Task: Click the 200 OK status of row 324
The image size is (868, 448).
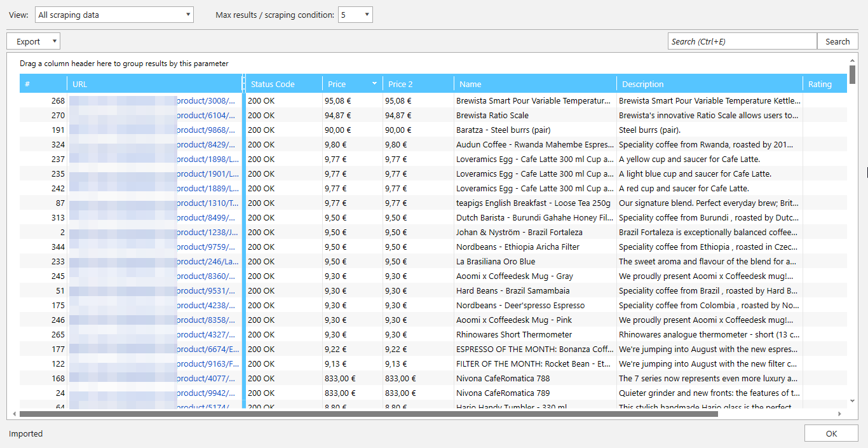Action: point(283,144)
